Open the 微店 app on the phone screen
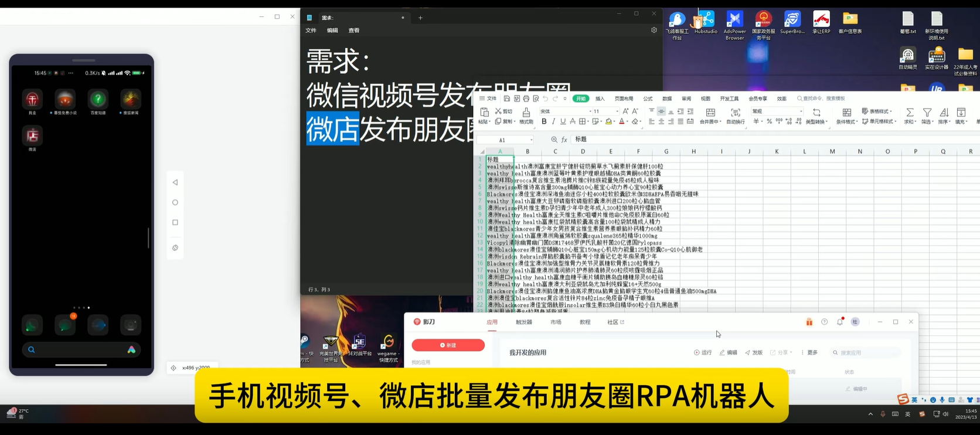This screenshot has width=980, height=435. 32,135
